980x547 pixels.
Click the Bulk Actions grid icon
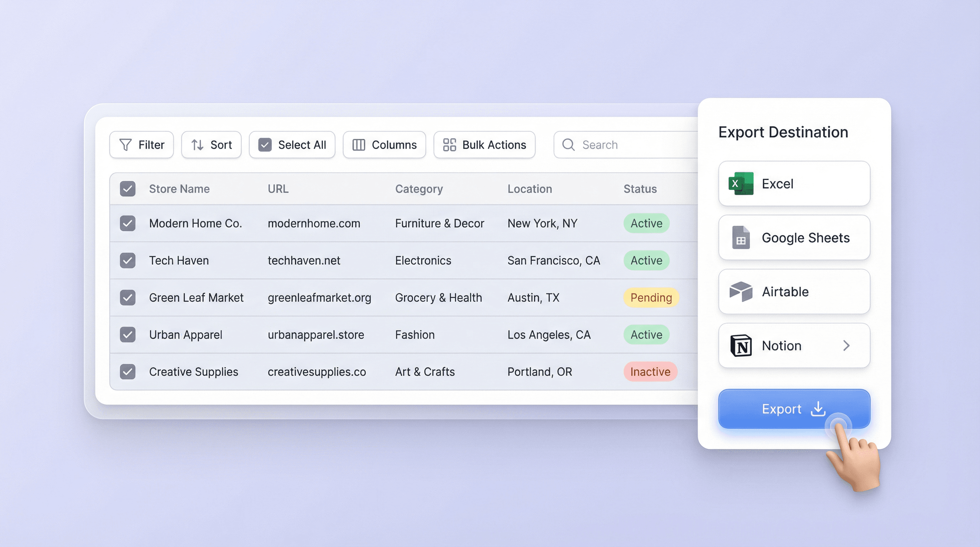(x=449, y=145)
